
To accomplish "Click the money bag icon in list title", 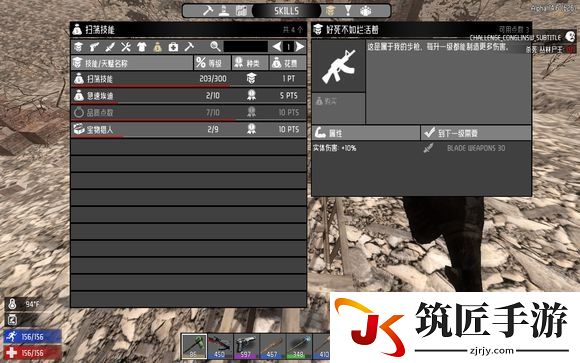I will [x=77, y=29].
